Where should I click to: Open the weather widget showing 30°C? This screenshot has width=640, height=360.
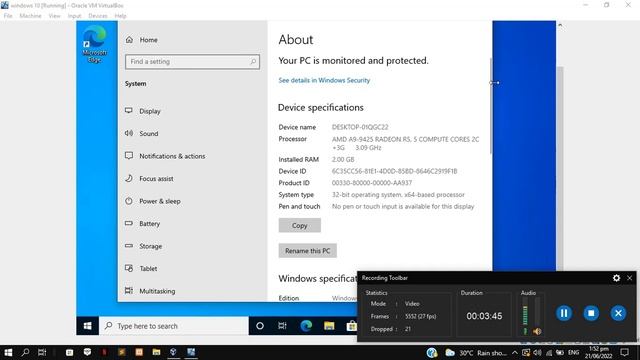pyautogui.click(x=476, y=353)
